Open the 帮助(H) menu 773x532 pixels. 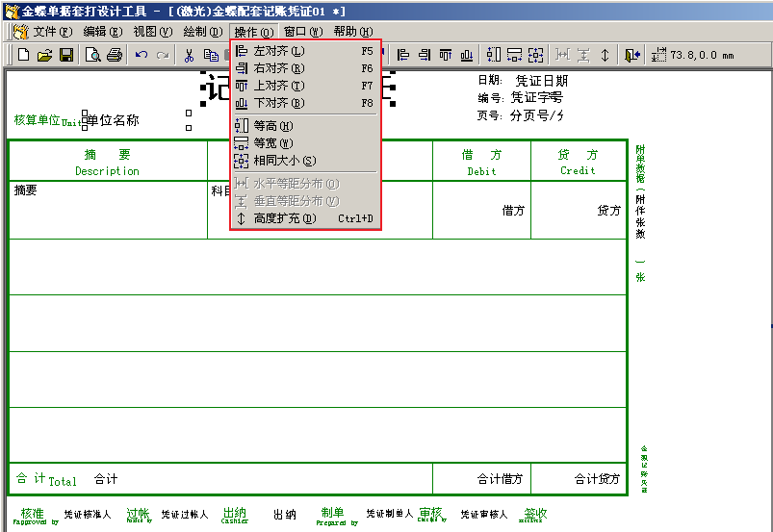pos(353,32)
